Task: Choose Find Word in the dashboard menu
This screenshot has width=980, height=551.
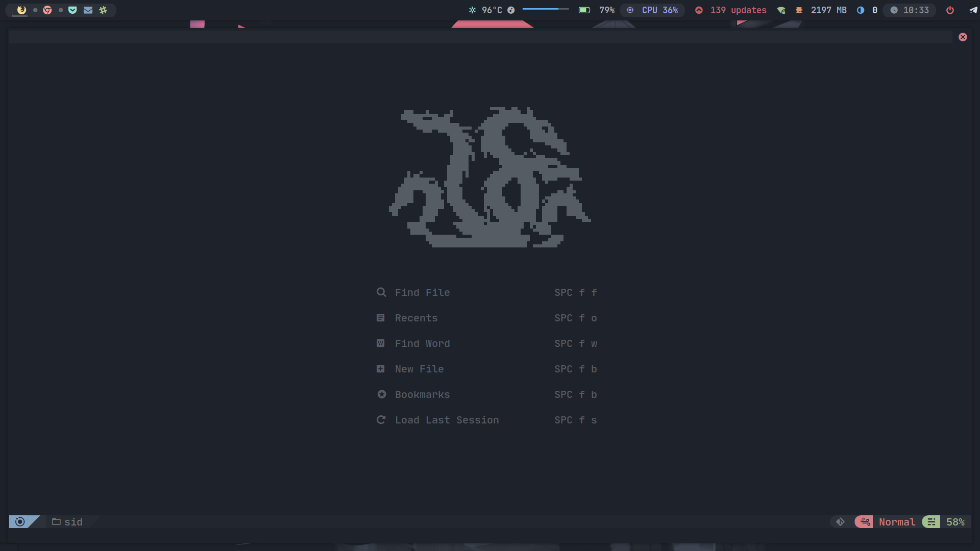Action: (x=422, y=343)
